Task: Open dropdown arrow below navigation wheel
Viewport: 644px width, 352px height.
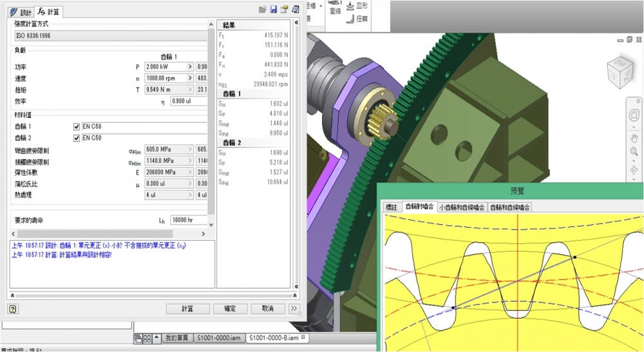Action: [x=634, y=127]
